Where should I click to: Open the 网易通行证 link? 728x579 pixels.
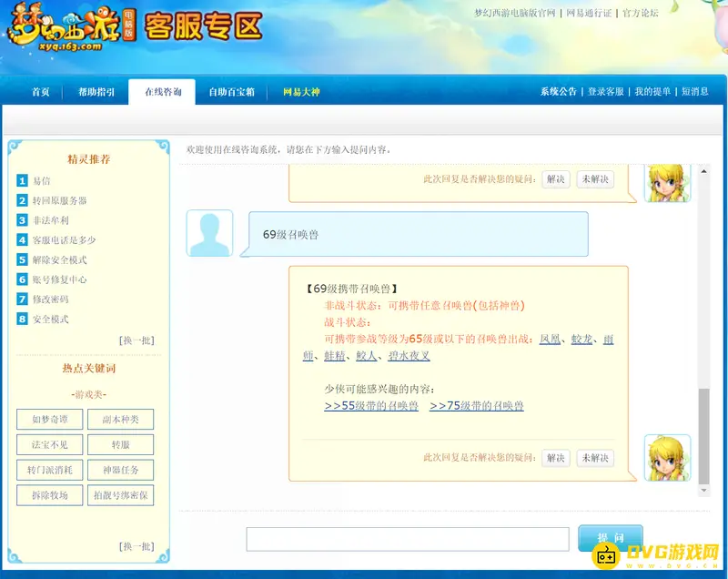pyautogui.click(x=589, y=13)
